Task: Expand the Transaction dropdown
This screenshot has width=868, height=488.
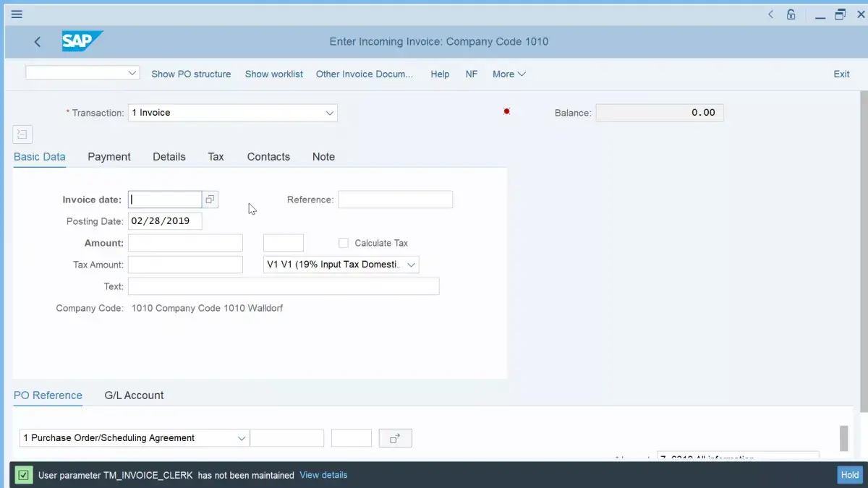Action: [330, 113]
